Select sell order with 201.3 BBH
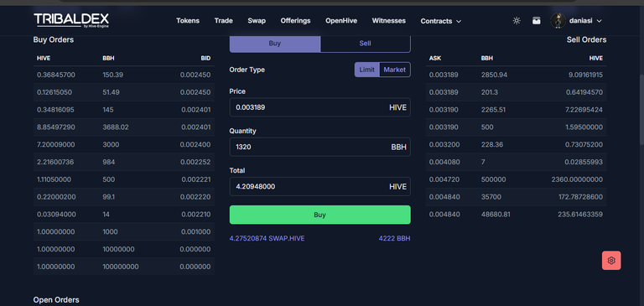This screenshot has height=306, width=644. 516,92
